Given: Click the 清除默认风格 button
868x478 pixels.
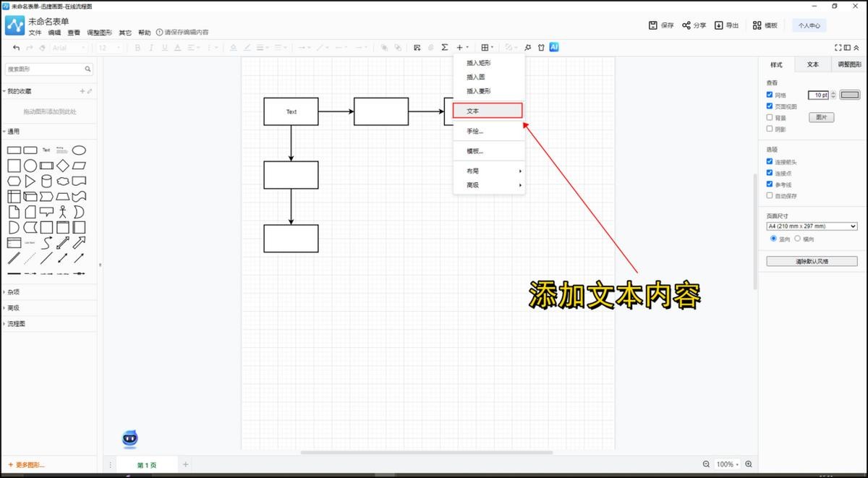Looking at the screenshot, I should 812,261.
